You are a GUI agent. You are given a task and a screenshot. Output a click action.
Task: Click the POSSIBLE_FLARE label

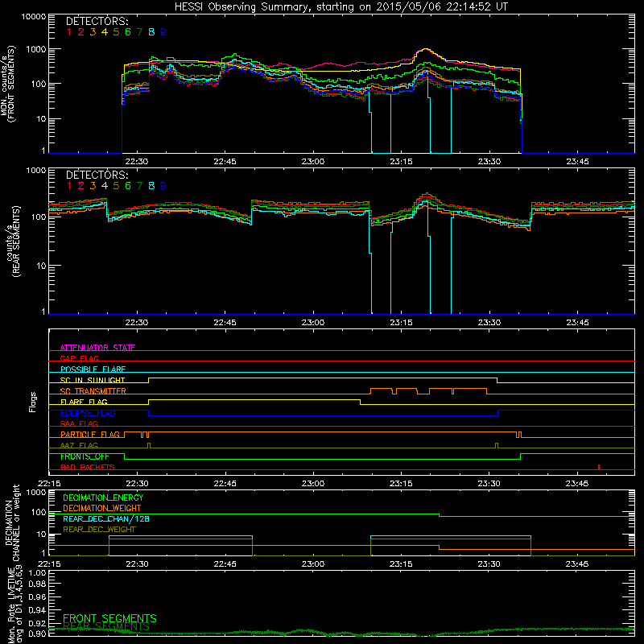93,369
